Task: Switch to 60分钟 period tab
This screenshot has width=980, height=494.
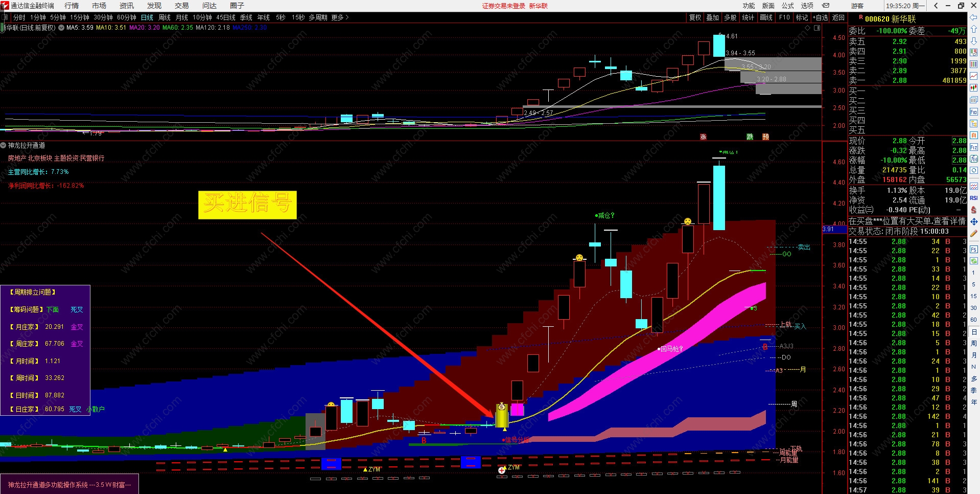Action: pos(127,17)
